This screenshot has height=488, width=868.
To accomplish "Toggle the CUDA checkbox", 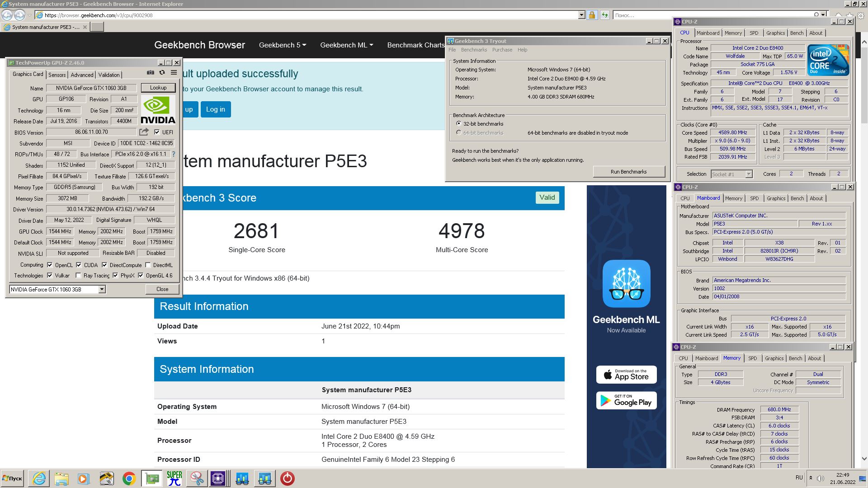I will point(79,265).
